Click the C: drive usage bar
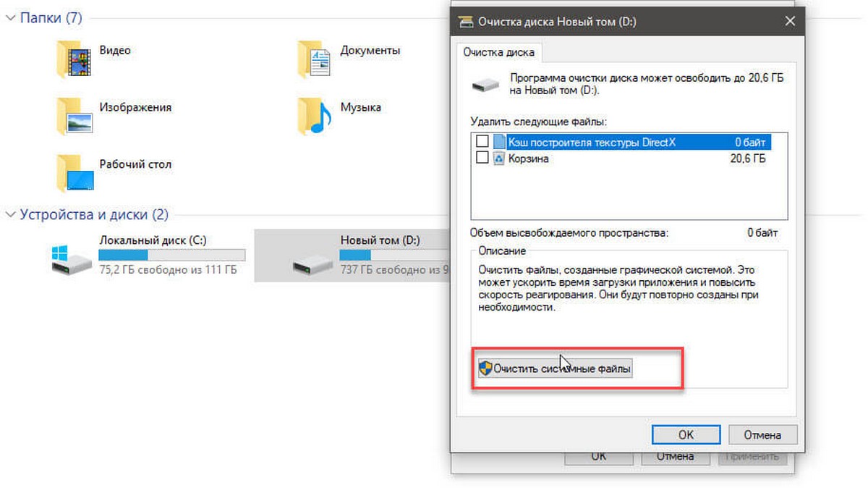The image size is (868, 493). [x=171, y=256]
